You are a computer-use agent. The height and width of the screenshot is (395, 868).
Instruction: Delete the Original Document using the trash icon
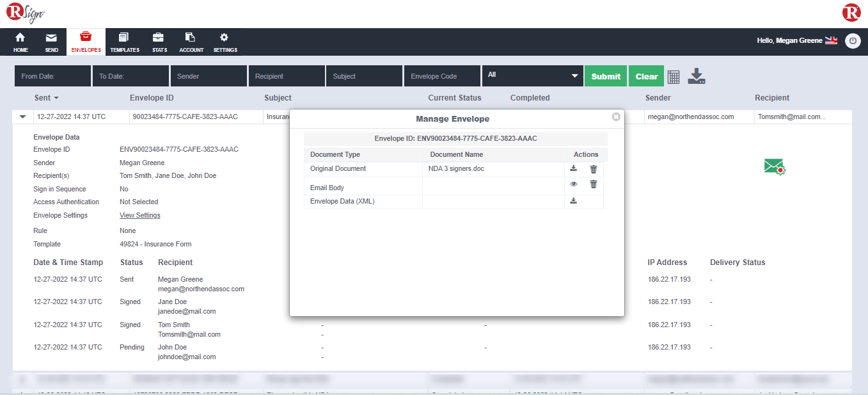click(x=593, y=169)
